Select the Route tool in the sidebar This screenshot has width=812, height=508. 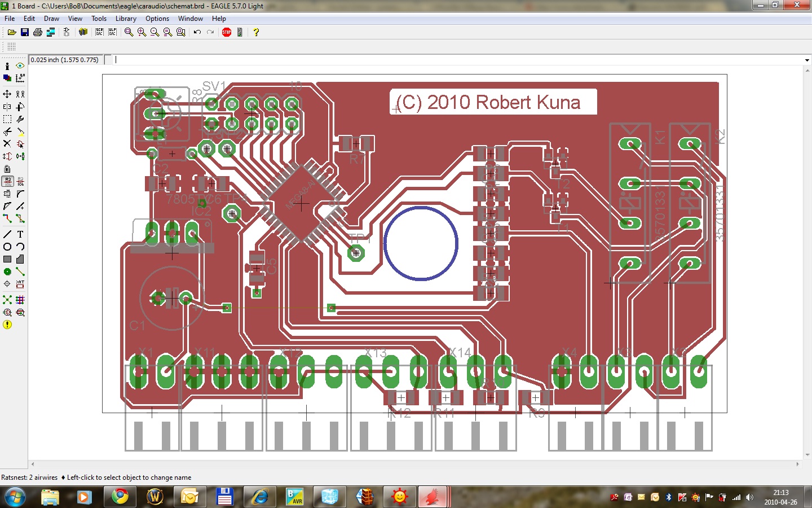pyautogui.click(x=7, y=218)
